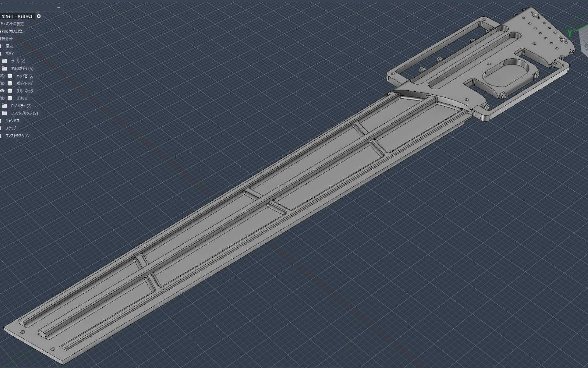
Task: Click the radio button beside NiNe Γ – Rail v61
Action: point(39,16)
